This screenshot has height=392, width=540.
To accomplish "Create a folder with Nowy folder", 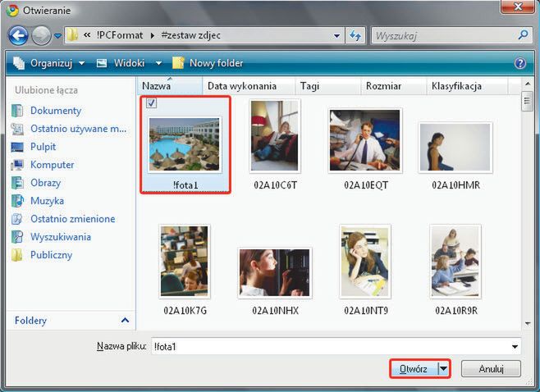I will (208, 63).
